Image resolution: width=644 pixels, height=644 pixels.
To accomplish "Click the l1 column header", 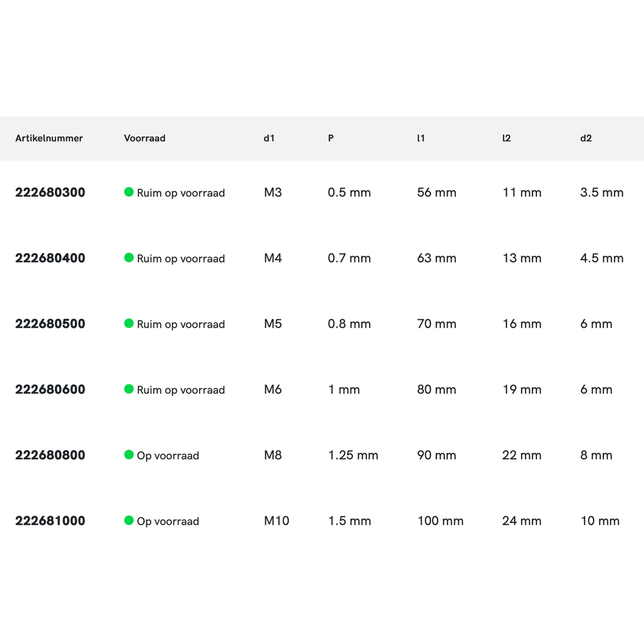I will (x=421, y=138).
